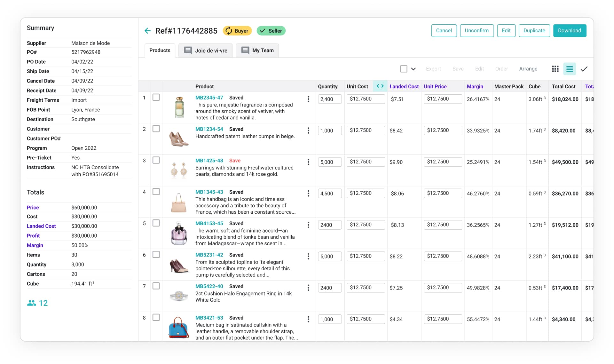Viewport: 614px width, 364px height.
Task: Select the list view icon
Action: coord(569,69)
